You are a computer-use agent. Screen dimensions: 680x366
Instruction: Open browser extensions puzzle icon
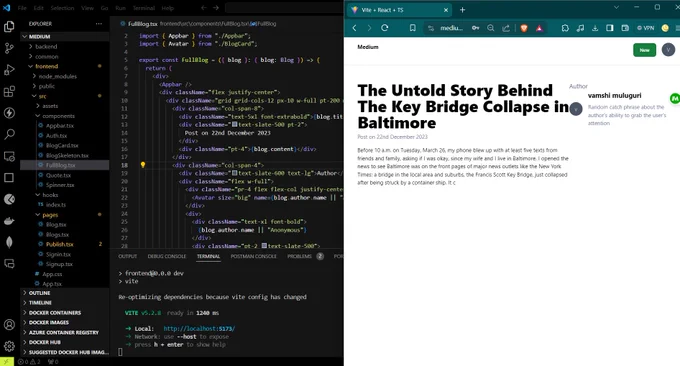click(x=565, y=28)
